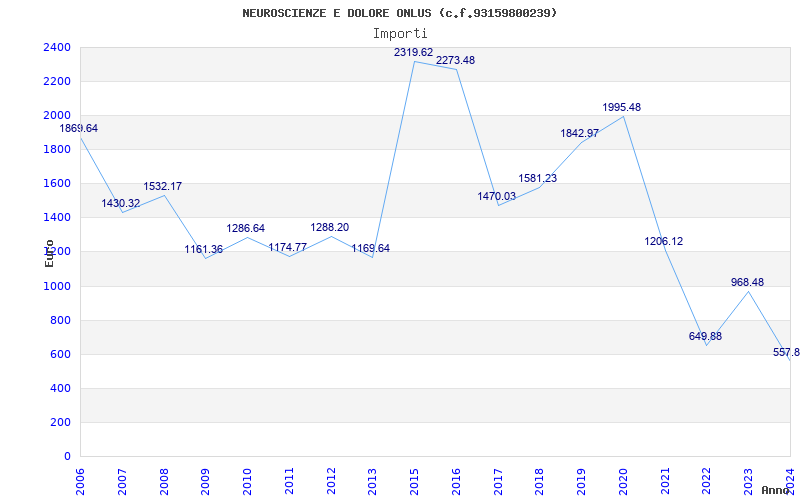The height and width of the screenshot is (500, 800).
Task: Click the y-axis value 1400
Action: coord(57,218)
